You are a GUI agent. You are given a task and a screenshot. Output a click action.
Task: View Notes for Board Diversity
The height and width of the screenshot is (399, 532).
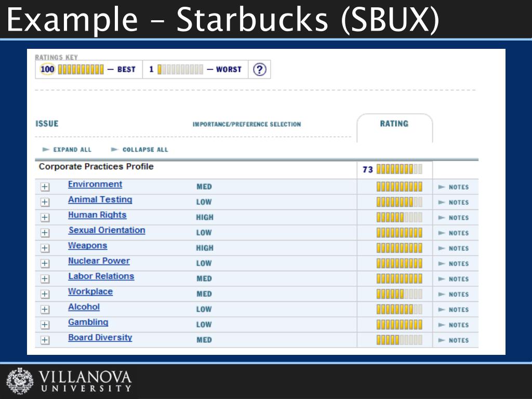coord(454,340)
